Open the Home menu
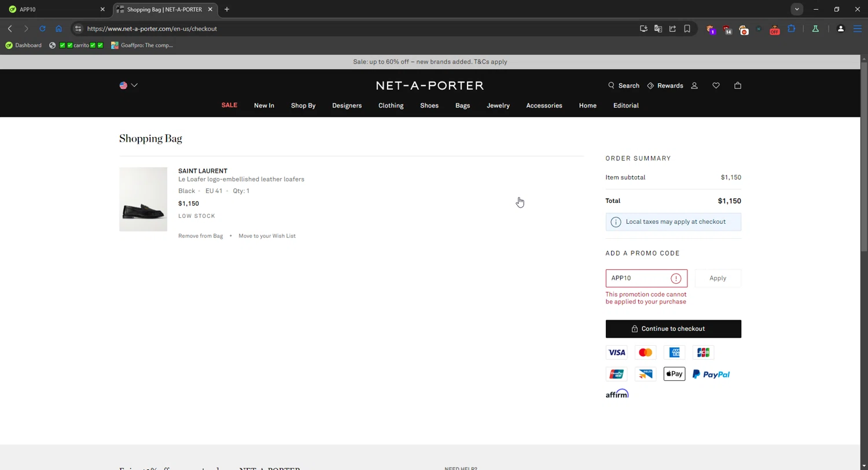This screenshot has height=470, width=868. tap(587, 106)
